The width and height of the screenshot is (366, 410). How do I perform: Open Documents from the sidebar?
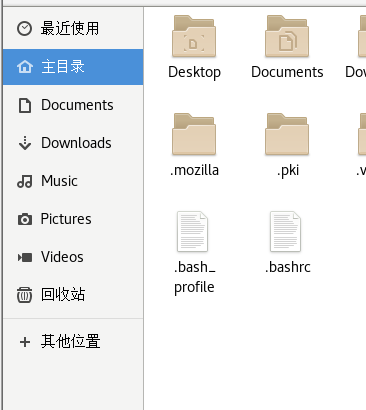tap(73, 105)
